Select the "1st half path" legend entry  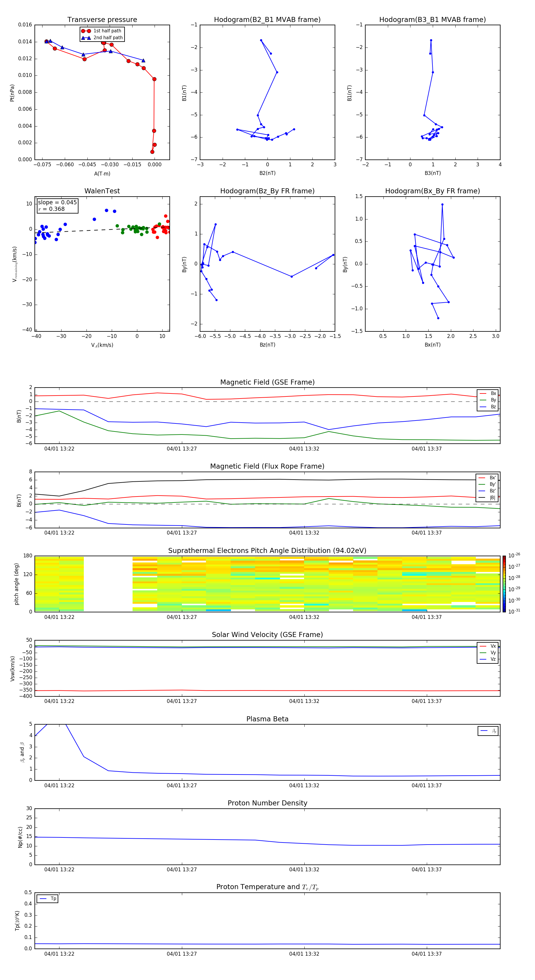102,31
